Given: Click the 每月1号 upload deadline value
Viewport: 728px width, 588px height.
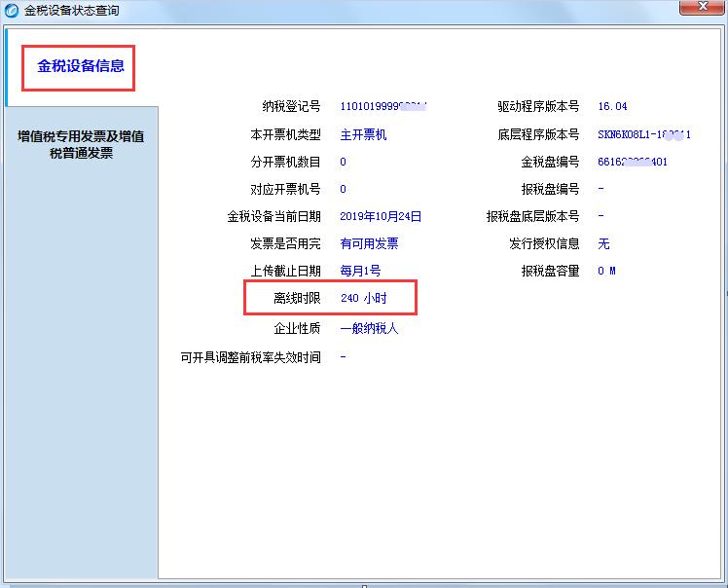Looking at the screenshot, I should tap(360, 271).
